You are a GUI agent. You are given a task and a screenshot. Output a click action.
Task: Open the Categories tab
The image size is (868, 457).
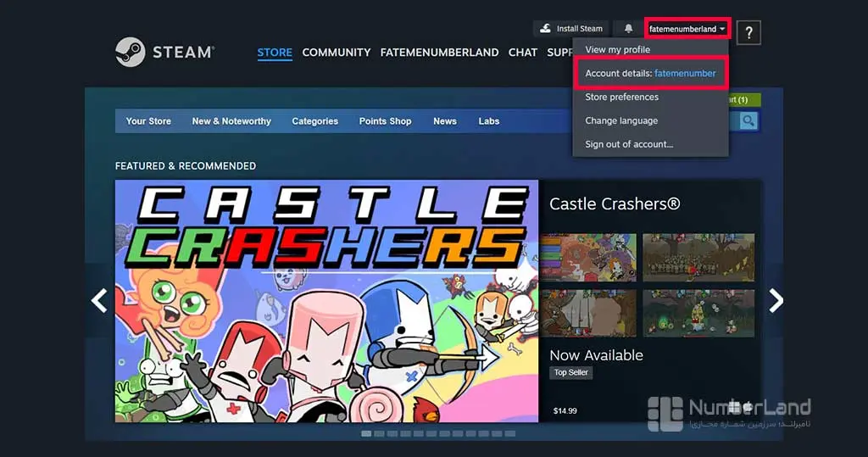(315, 120)
